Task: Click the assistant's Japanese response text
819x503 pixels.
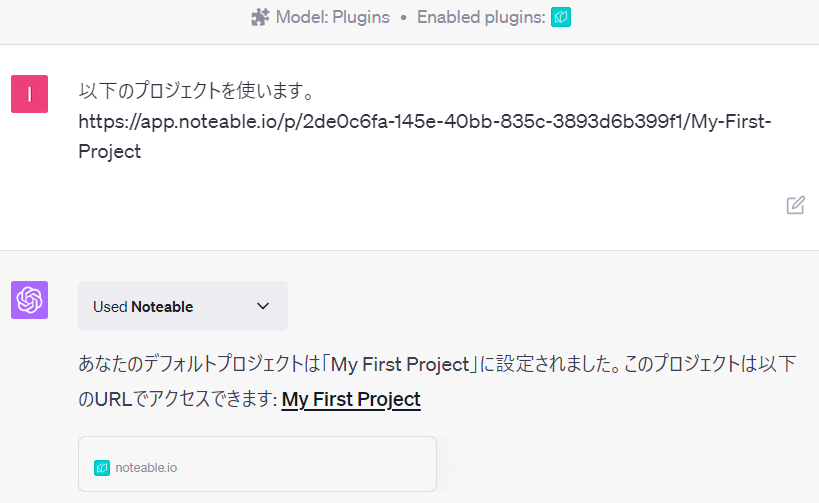Action: (200, 364)
